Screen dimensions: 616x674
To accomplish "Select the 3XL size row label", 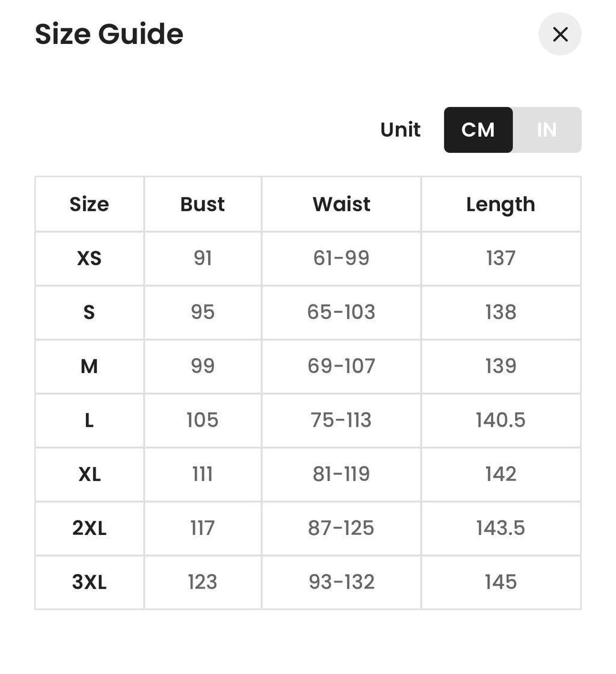I will click(90, 582).
